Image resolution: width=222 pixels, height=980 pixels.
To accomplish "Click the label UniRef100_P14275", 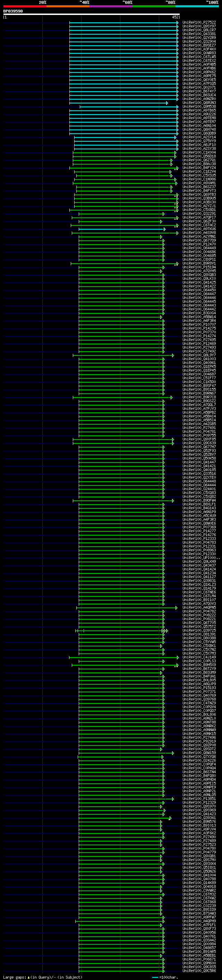I will pos(199,329).
